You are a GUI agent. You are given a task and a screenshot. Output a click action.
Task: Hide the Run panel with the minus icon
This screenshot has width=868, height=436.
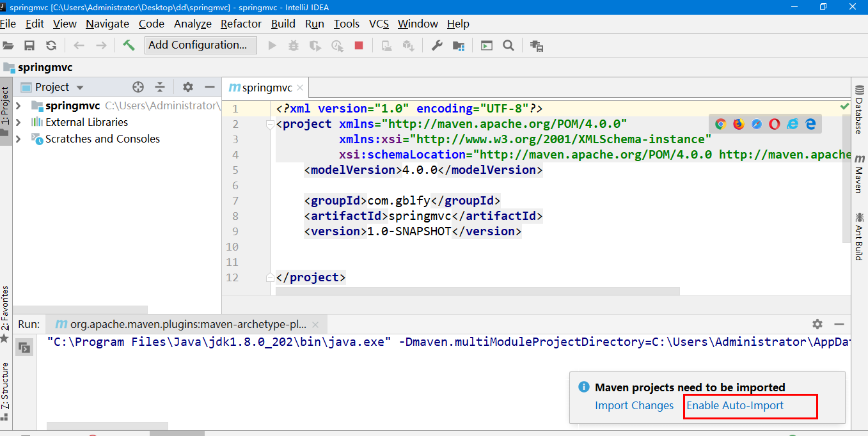[x=839, y=324]
